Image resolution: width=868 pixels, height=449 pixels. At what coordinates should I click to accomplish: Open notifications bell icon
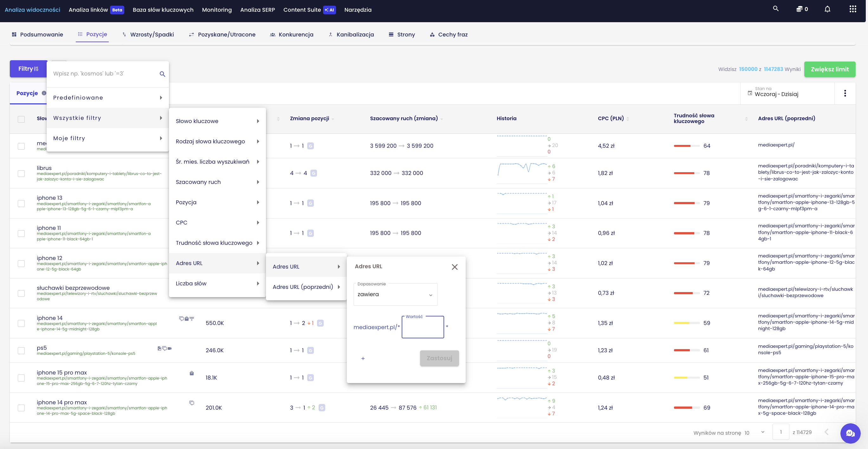827,9
